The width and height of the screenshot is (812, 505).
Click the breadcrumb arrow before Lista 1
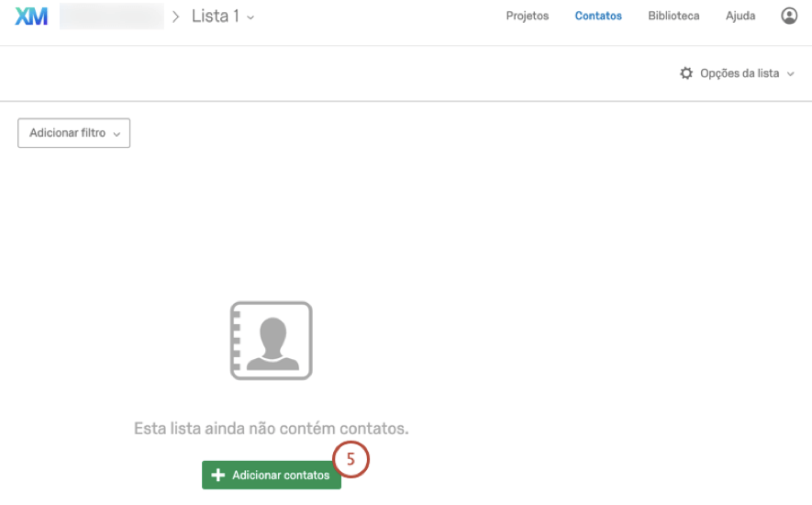(x=176, y=17)
